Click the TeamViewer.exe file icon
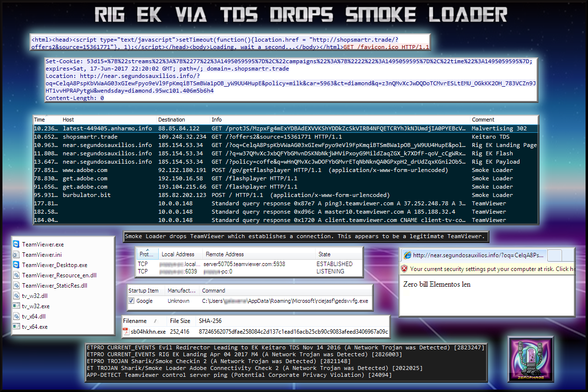The width and height of the screenshot is (588, 392). coord(16,244)
